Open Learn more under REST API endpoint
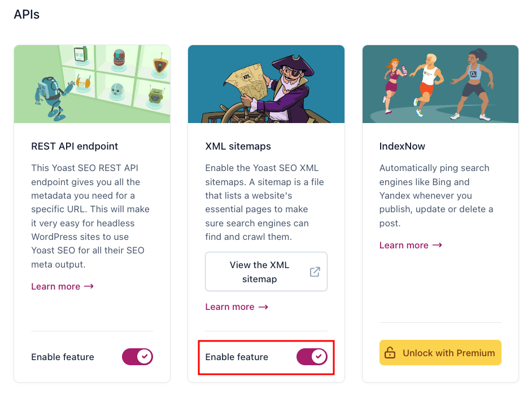 56,286
